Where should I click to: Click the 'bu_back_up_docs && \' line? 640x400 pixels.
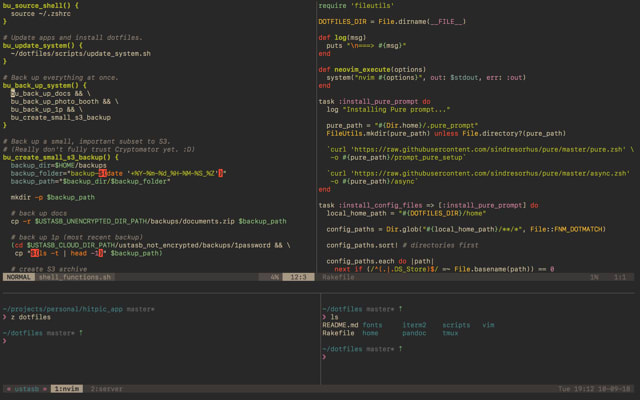point(51,93)
